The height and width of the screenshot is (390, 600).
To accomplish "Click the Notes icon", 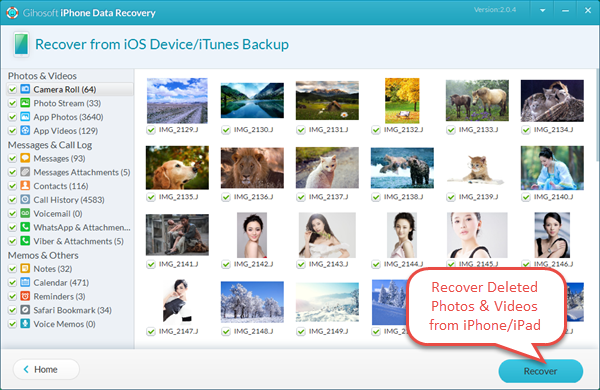I will point(25,268).
